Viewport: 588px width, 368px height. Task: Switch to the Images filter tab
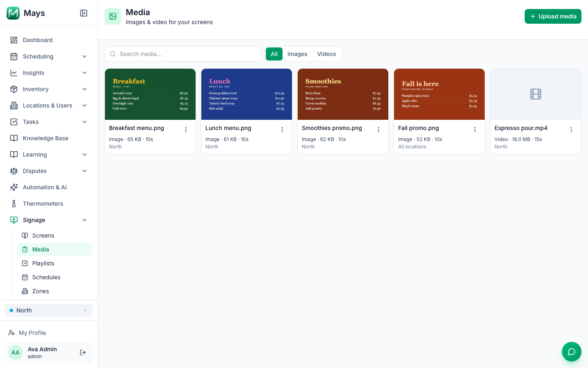coord(297,54)
